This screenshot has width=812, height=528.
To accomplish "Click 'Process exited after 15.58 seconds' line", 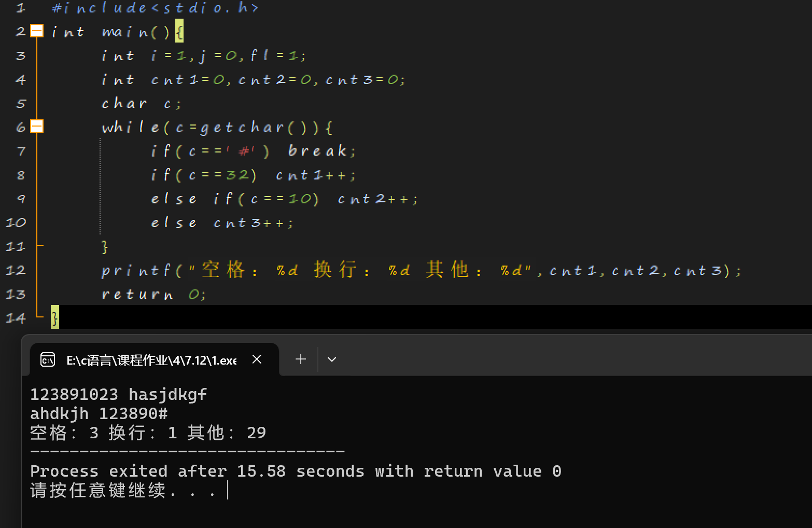I will [296, 471].
